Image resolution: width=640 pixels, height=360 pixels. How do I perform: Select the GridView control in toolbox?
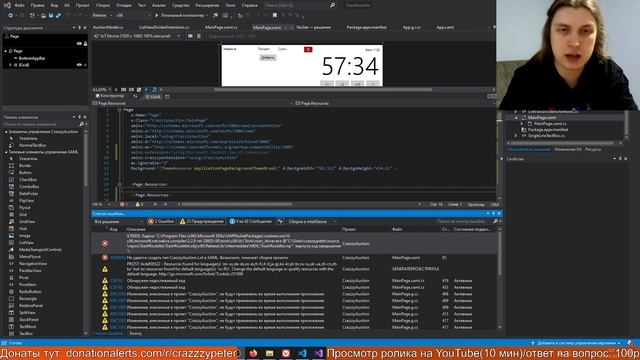[27, 222]
